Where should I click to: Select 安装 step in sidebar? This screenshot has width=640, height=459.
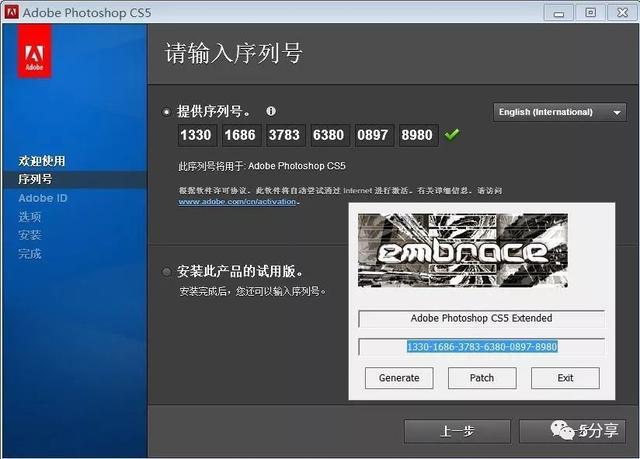[x=30, y=235]
